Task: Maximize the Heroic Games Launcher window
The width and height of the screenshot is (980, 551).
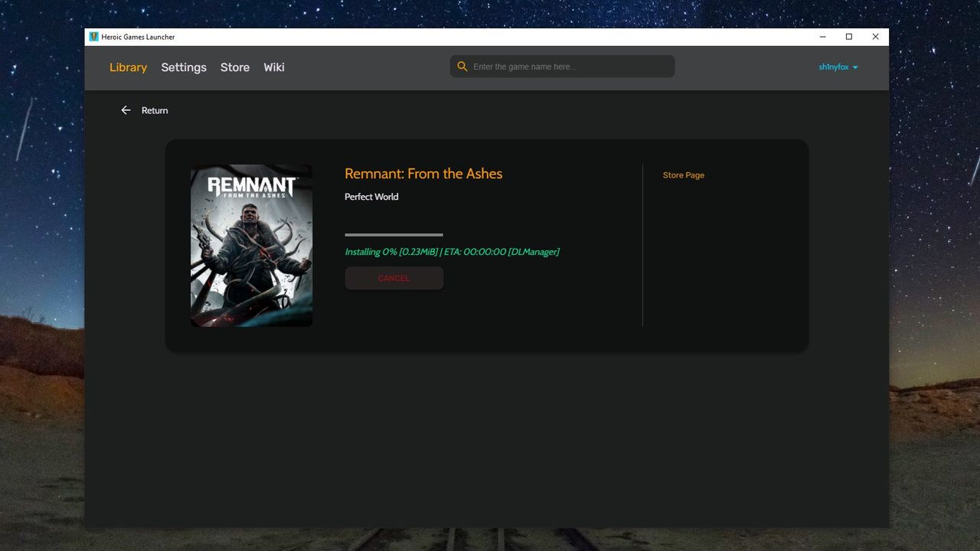Action: [x=849, y=37]
